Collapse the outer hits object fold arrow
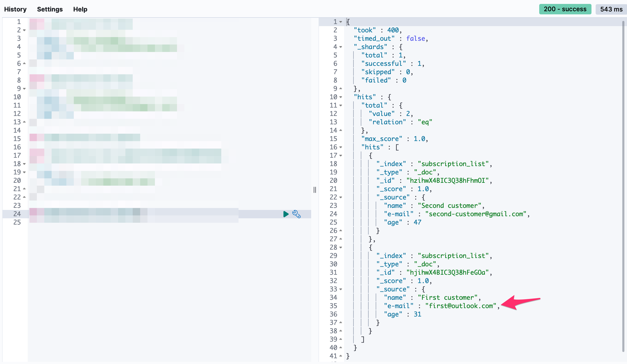The image size is (627, 364). tap(341, 97)
